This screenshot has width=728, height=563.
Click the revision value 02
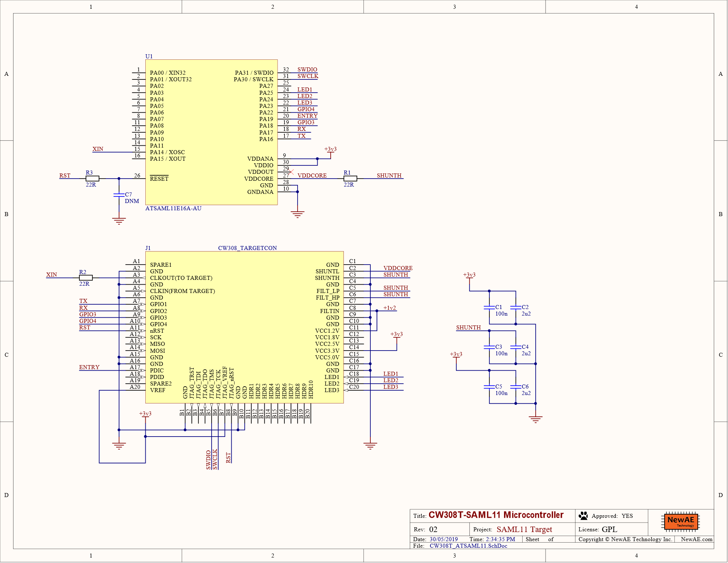coord(433,529)
